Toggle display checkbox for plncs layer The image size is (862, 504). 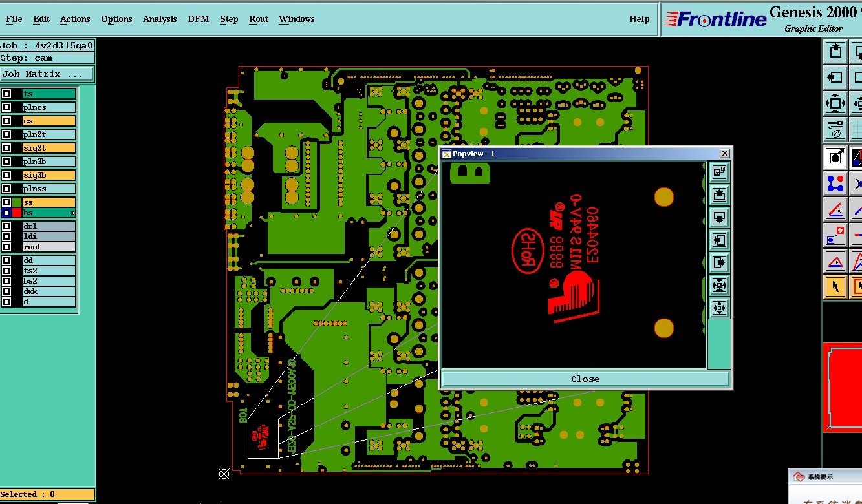[x=6, y=107]
